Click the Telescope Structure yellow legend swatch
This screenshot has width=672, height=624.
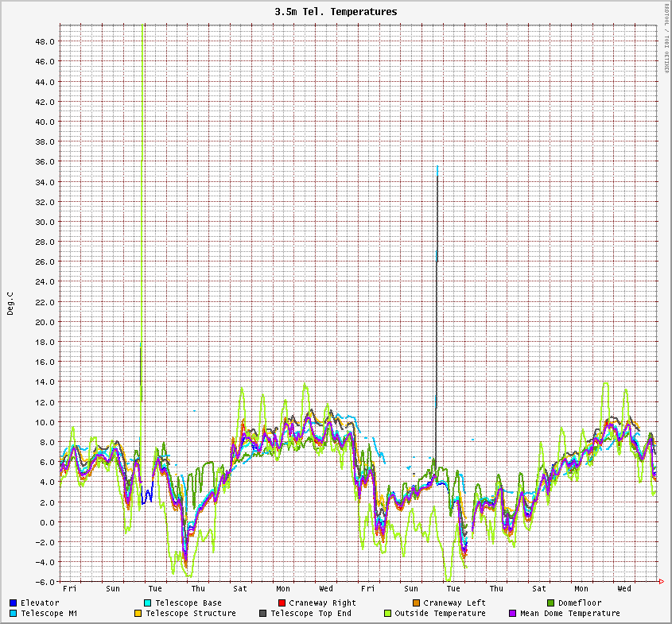138,614
